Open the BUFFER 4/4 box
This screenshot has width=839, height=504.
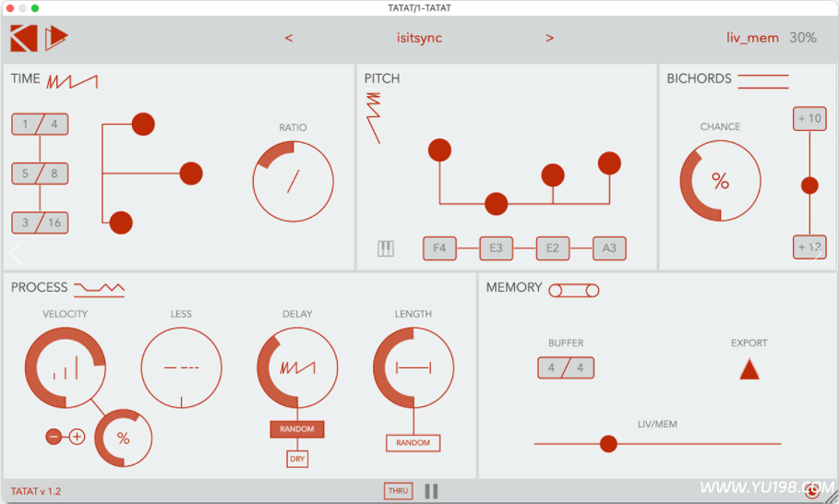(x=566, y=368)
